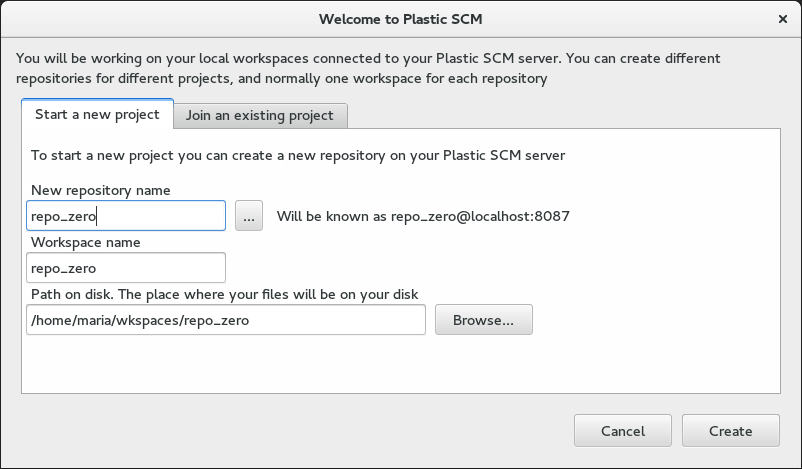Click the 'Path on disk' description label

point(225,295)
